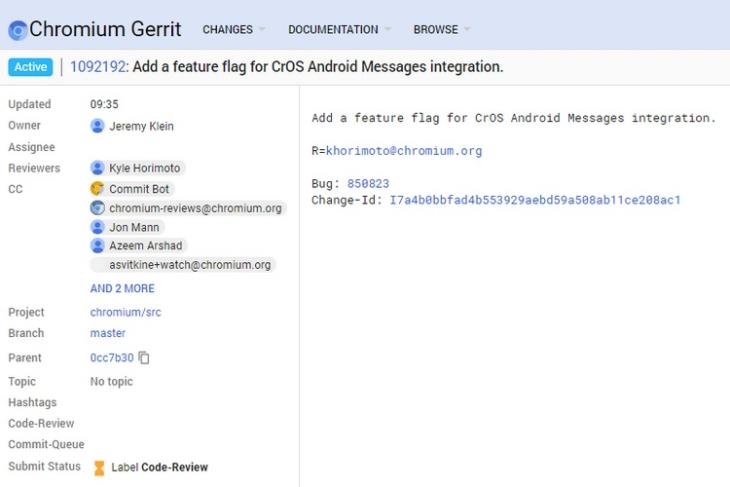Click the Submit Status label
730x487 pixels.
[x=44, y=466]
